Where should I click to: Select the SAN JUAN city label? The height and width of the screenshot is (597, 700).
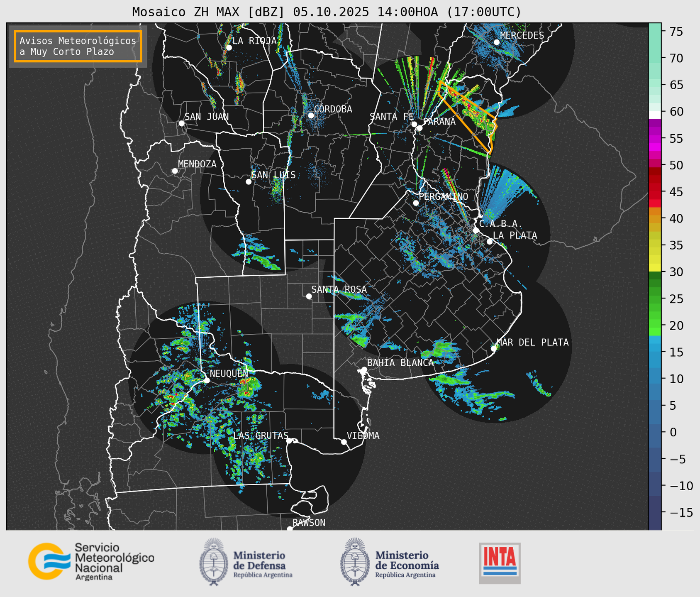coord(206,117)
